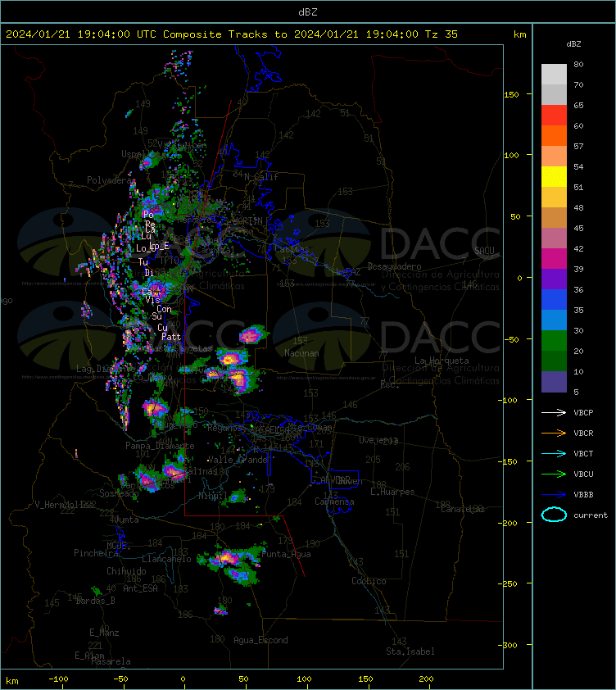The height and width of the screenshot is (690, 616).
Task: Click the 'Polvaderas' place label
Action: [x=109, y=180]
